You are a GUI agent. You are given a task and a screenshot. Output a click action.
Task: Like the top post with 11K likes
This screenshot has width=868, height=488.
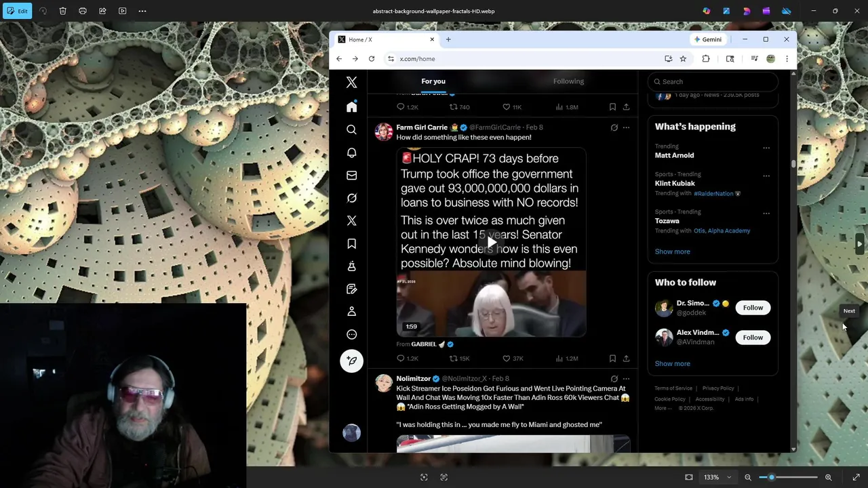pos(512,107)
